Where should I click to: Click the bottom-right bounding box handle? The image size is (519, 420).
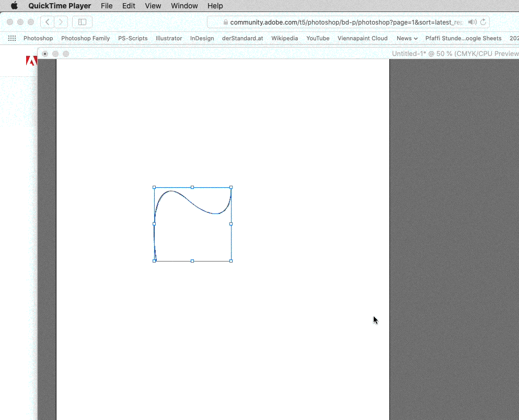(x=231, y=261)
